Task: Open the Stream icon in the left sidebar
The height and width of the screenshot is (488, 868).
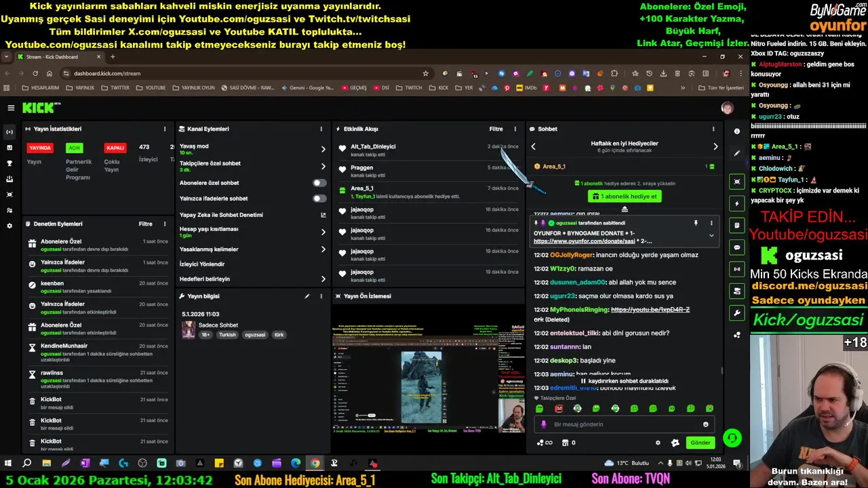Action: click(9, 131)
